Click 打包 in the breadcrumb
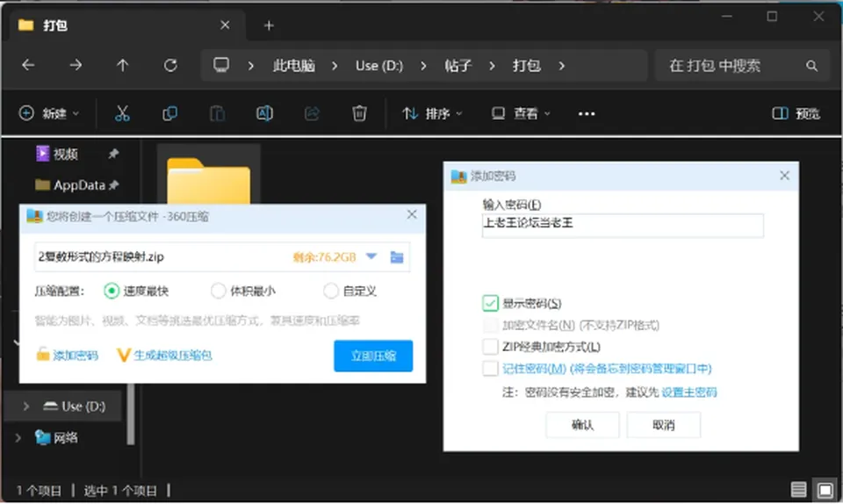Viewport: 843px width, 504px height. [526, 66]
